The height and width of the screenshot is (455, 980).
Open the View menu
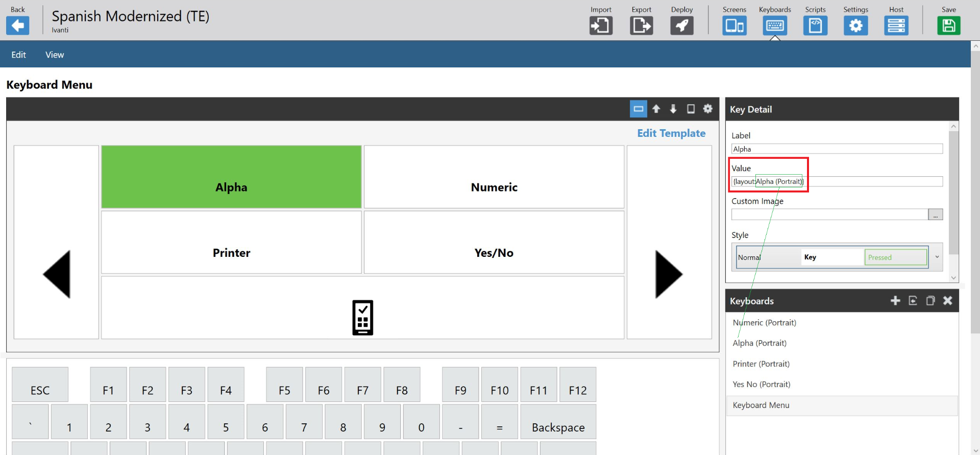(55, 55)
